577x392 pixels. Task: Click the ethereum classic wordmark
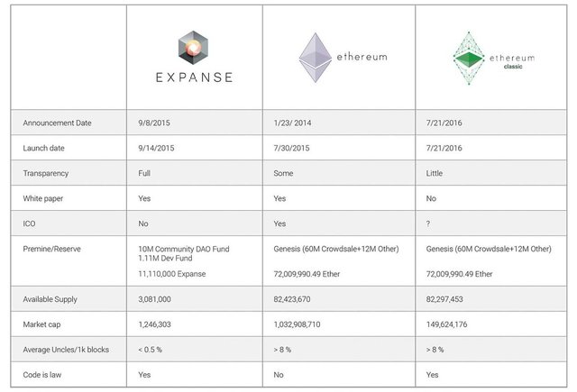512,61
